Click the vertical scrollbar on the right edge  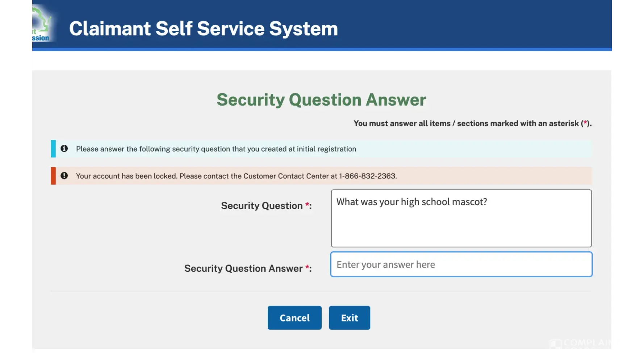pos(613,25)
